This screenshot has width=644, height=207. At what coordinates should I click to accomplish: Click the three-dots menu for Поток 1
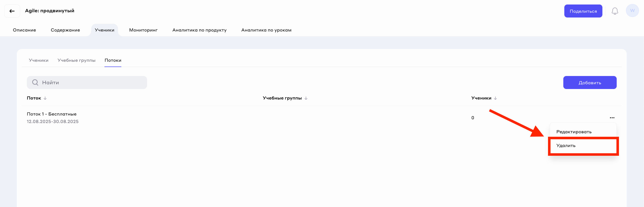pos(612,118)
